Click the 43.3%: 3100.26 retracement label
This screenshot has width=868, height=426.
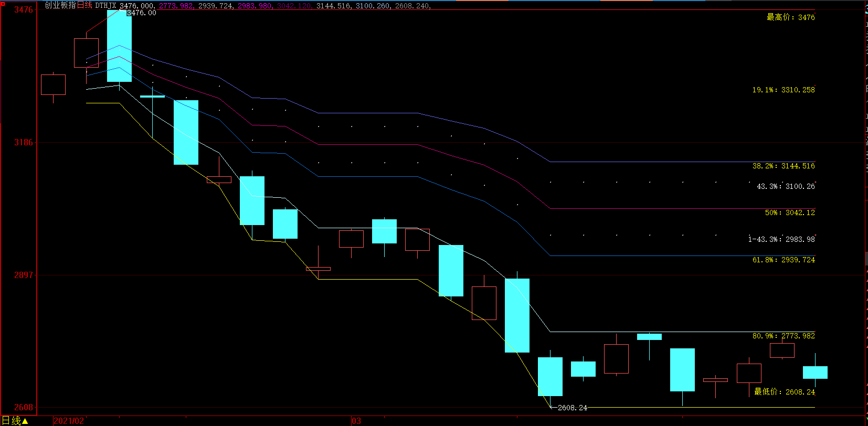tap(786, 186)
